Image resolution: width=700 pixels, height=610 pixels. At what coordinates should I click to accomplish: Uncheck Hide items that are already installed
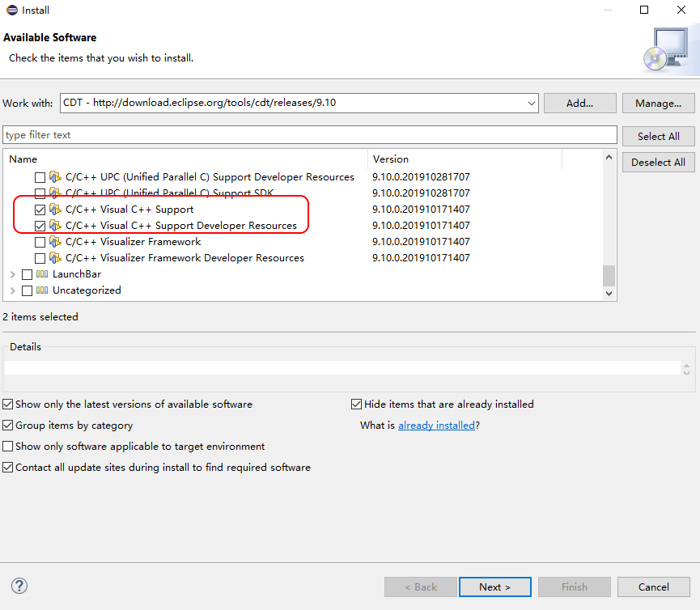(356, 404)
